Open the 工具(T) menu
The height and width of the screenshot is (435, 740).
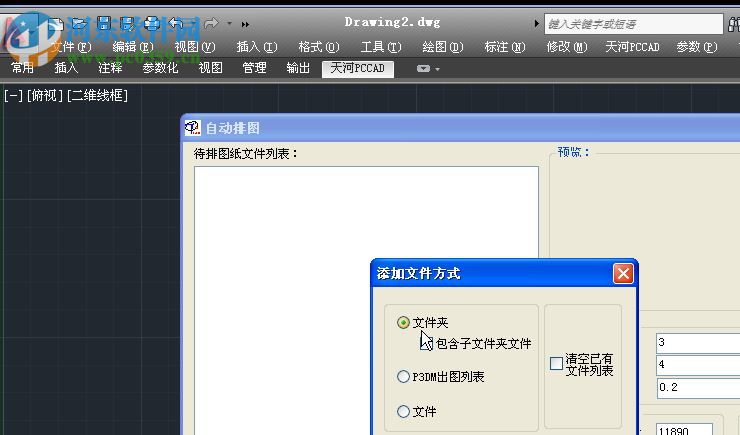click(381, 47)
